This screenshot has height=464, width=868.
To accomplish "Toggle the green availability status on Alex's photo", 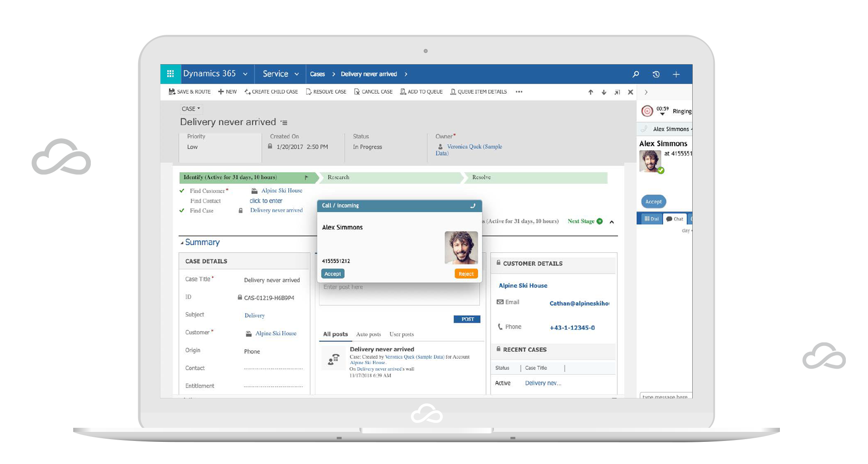I will tap(661, 171).
